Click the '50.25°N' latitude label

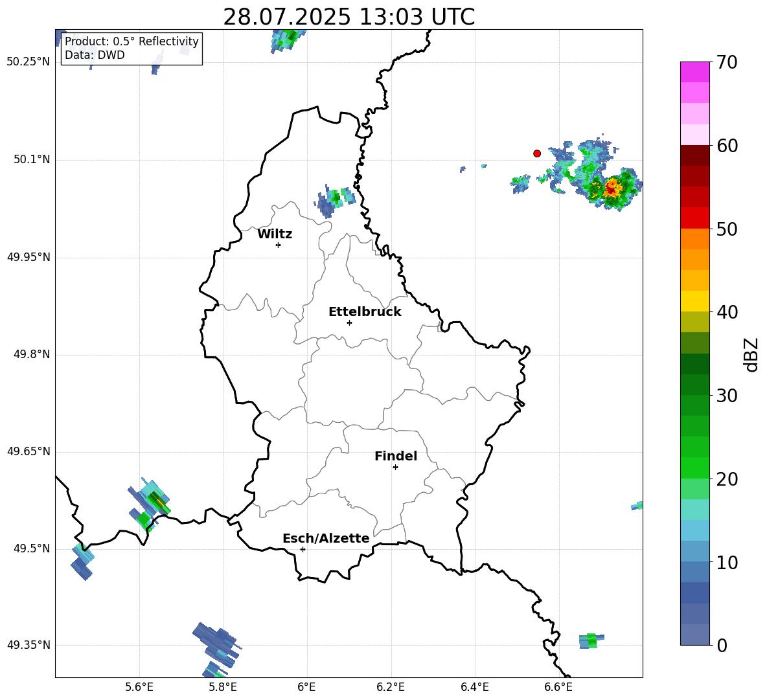click(x=28, y=62)
